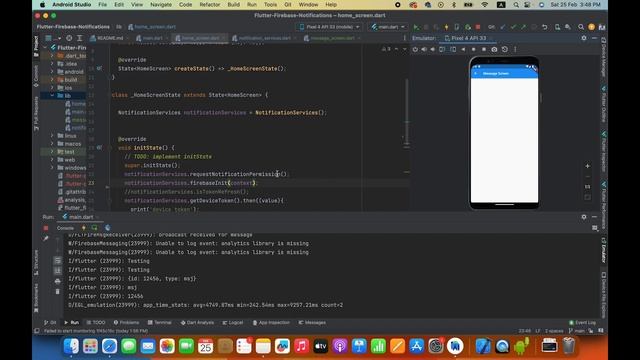Tap back arrow in emulator Message Screen
Screen dimensions: 640x360
pyautogui.click(x=476, y=73)
